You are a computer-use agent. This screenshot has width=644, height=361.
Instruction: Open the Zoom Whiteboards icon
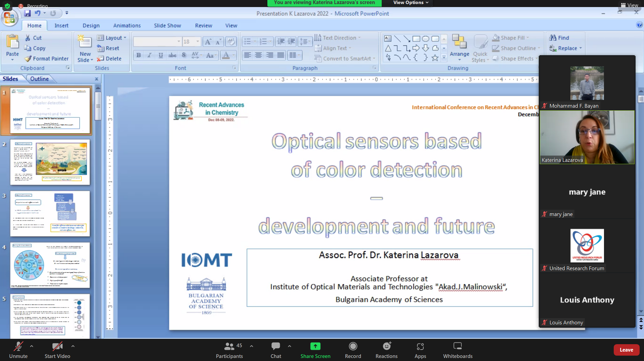click(457, 350)
